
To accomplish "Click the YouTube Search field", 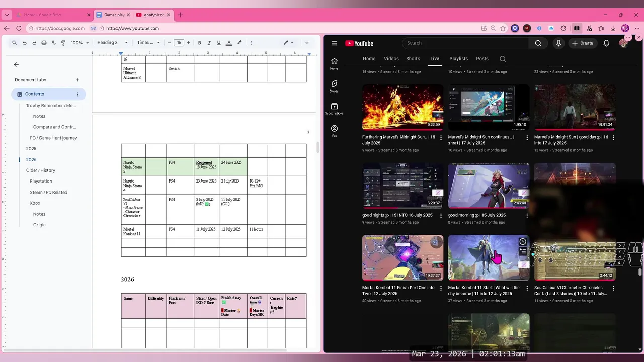I will (465, 43).
